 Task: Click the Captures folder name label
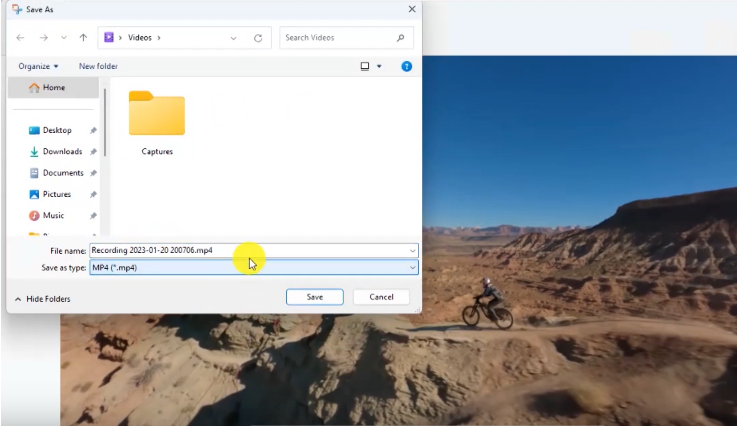coord(157,151)
